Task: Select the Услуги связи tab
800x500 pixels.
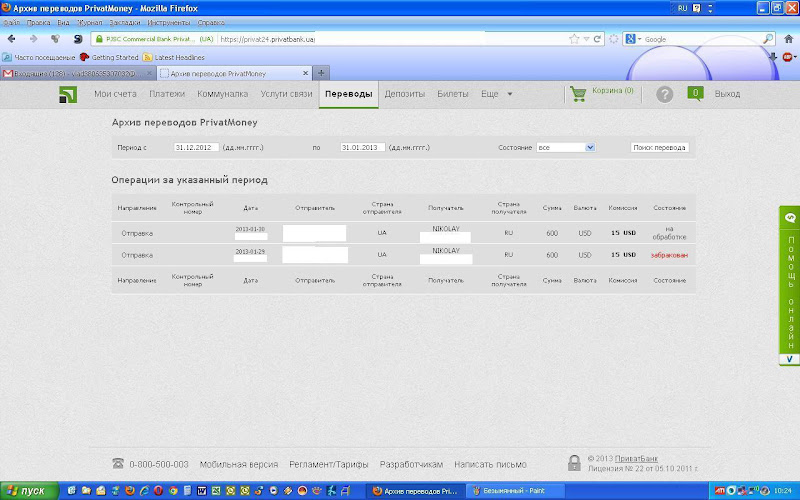Action: (x=286, y=94)
